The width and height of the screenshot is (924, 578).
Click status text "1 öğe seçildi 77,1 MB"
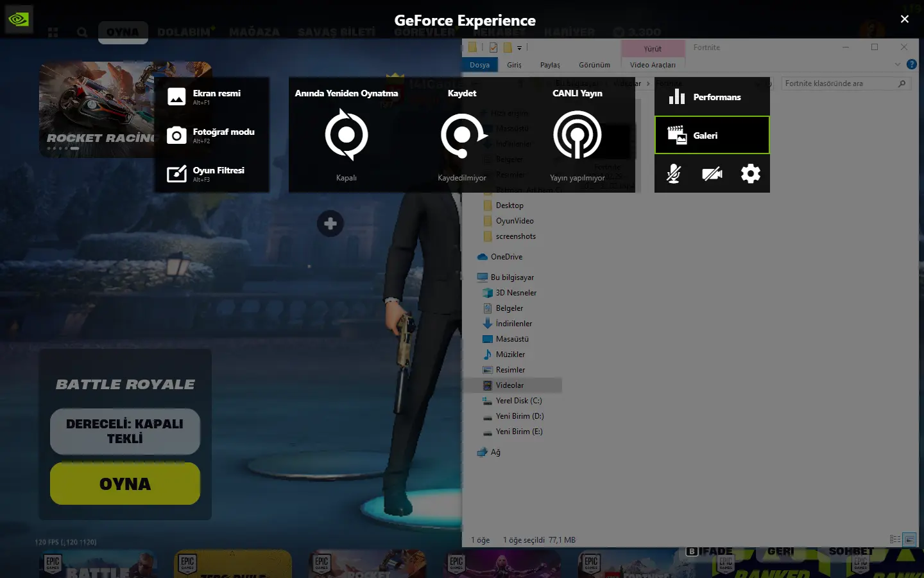pos(539,540)
